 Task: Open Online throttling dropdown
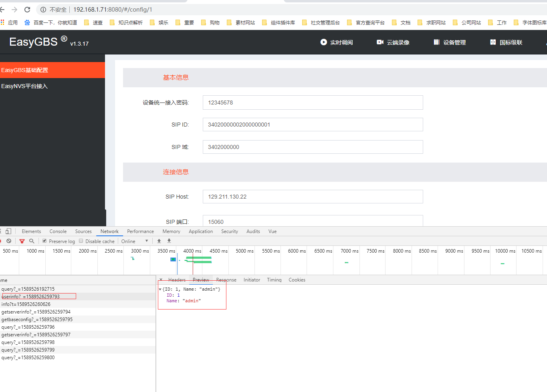click(x=135, y=241)
